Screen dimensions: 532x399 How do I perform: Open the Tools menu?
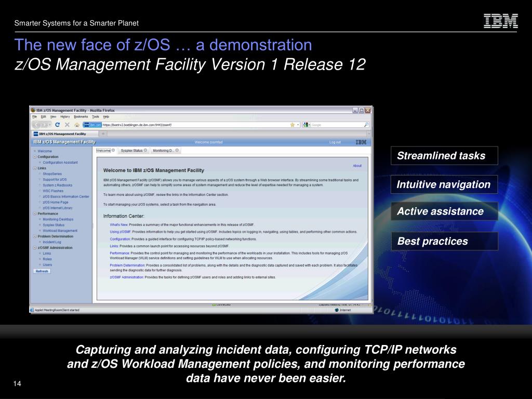click(x=96, y=117)
